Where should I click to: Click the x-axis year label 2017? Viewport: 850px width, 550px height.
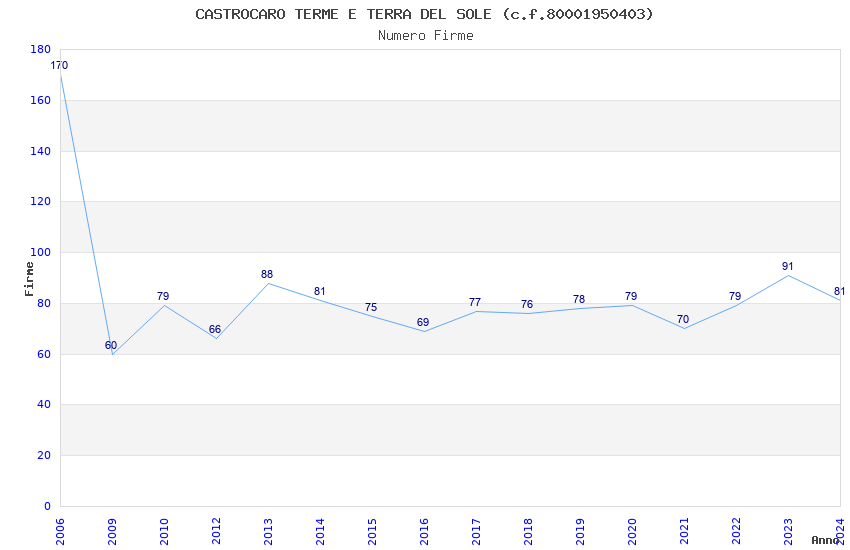(x=476, y=532)
